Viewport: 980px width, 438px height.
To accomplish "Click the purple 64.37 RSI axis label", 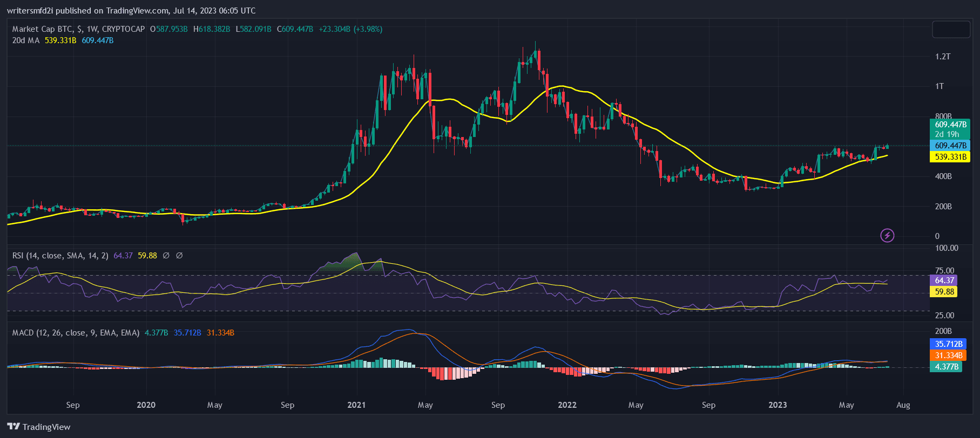I will pyautogui.click(x=944, y=280).
